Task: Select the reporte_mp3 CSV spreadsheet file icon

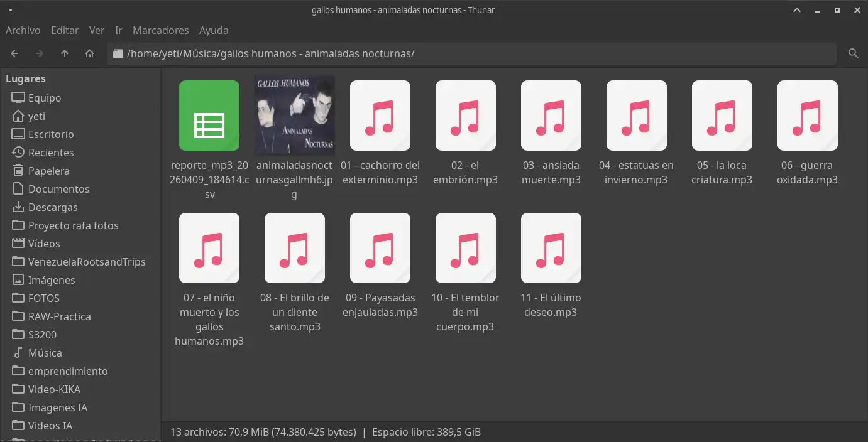Action: [209, 116]
